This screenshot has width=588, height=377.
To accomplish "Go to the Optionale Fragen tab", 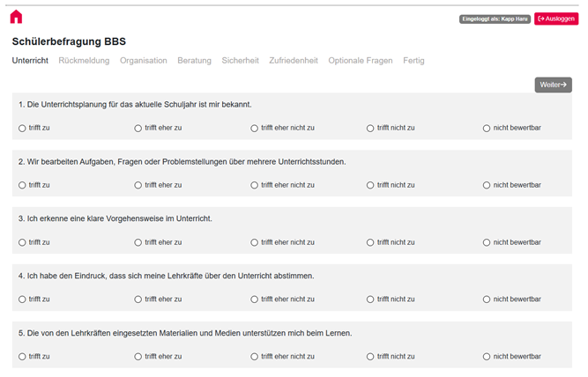I will pos(360,61).
